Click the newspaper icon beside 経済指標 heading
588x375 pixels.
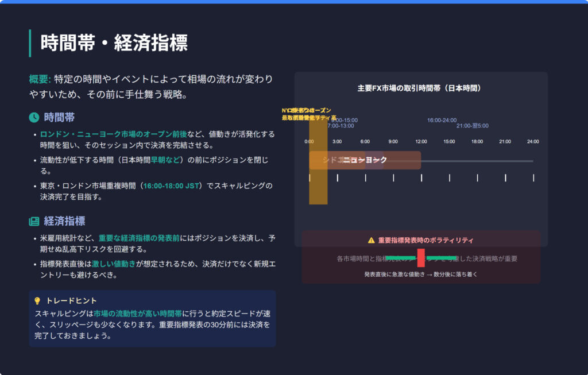pyautogui.click(x=34, y=221)
